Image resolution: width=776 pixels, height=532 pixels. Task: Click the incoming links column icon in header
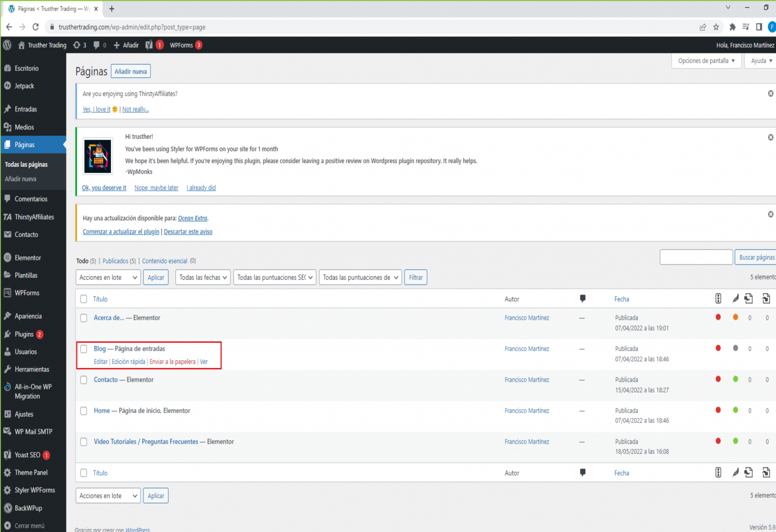tap(766, 299)
